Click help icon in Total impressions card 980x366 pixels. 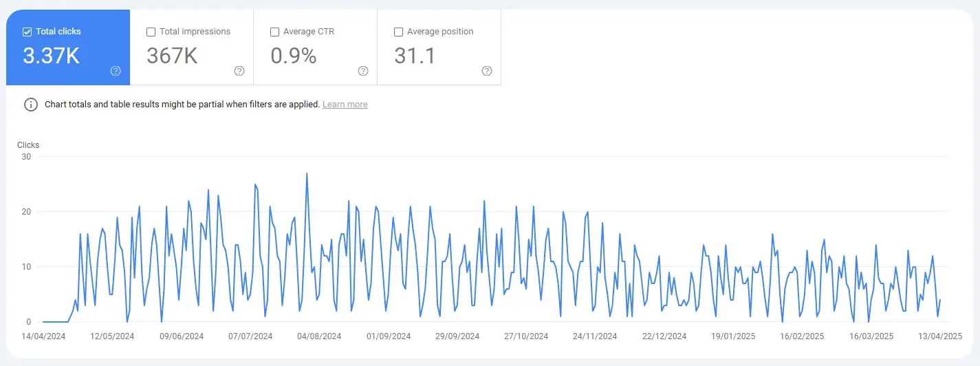click(x=239, y=71)
